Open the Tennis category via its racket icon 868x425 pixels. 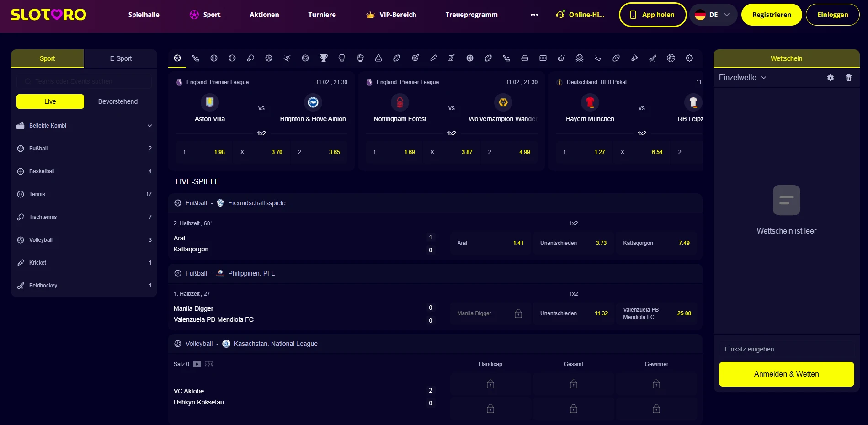(x=232, y=58)
